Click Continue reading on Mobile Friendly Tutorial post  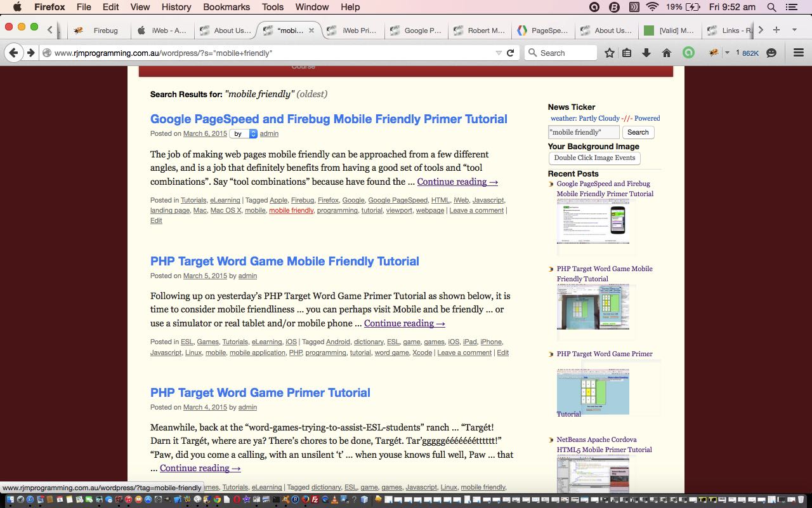click(405, 323)
